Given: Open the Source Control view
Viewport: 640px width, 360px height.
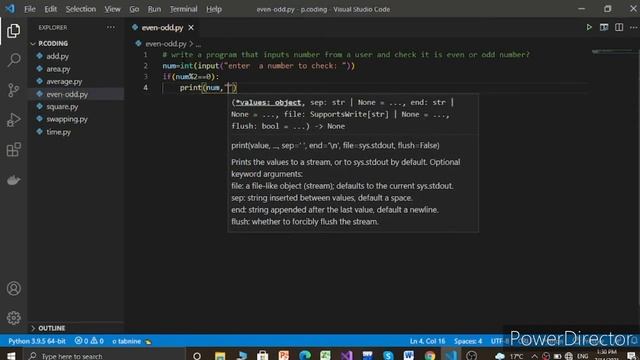Looking at the screenshot, I should 13,90.
